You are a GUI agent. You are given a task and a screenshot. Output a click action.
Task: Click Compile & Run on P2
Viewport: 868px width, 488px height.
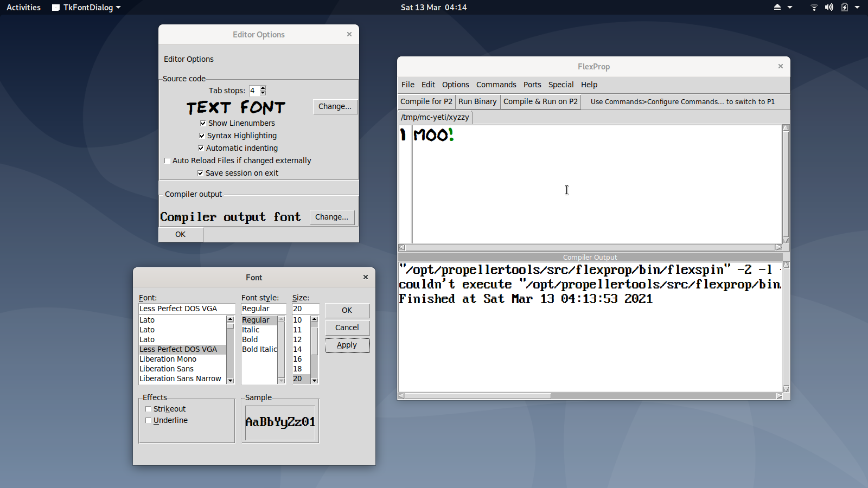click(540, 101)
